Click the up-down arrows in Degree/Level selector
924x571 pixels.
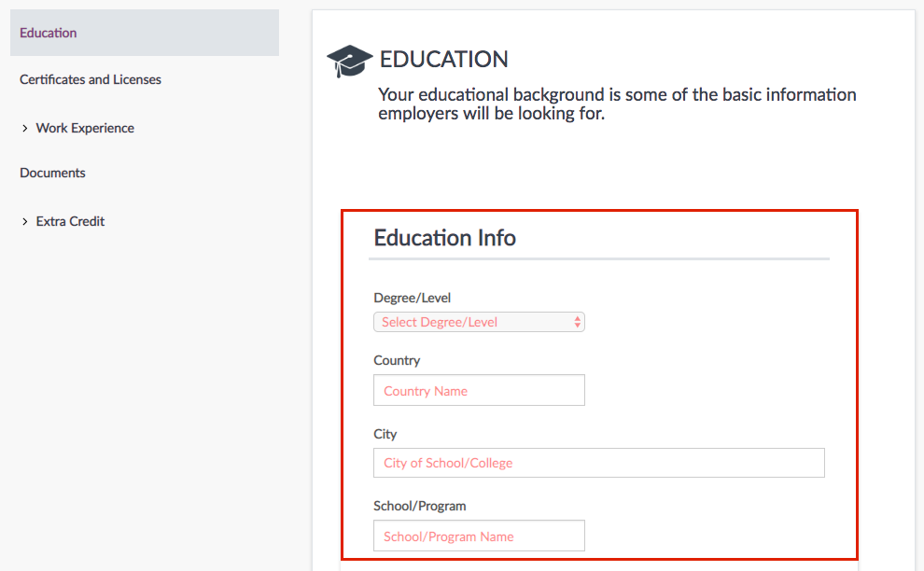[x=576, y=321]
